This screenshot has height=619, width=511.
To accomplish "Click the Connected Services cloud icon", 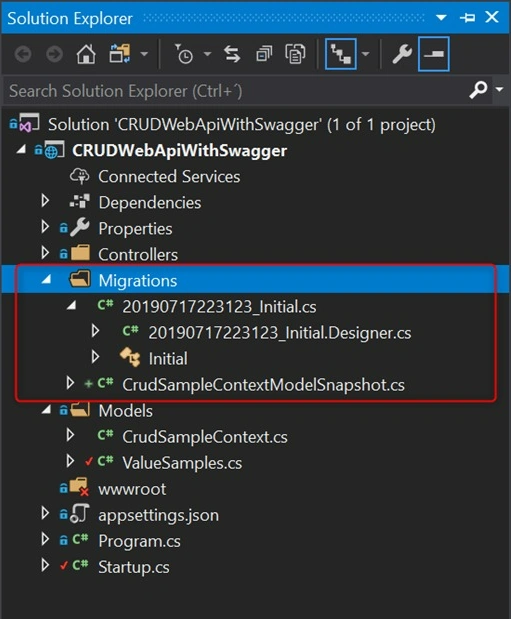I will [x=79, y=176].
